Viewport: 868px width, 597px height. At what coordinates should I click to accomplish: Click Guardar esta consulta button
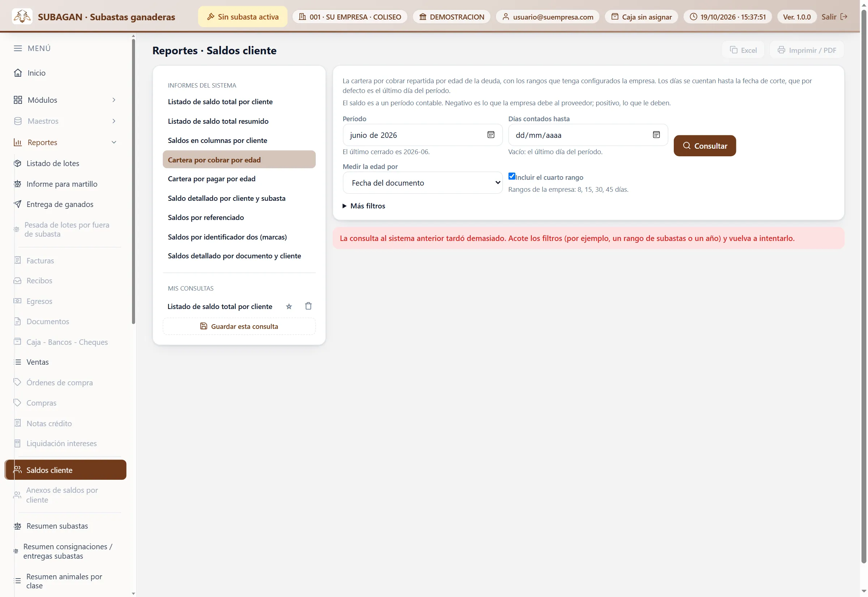point(239,326)
